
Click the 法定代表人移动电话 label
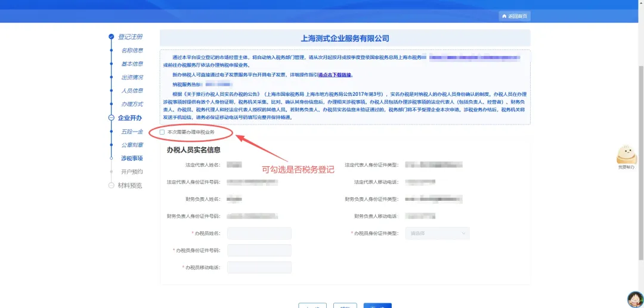[376, 182]
